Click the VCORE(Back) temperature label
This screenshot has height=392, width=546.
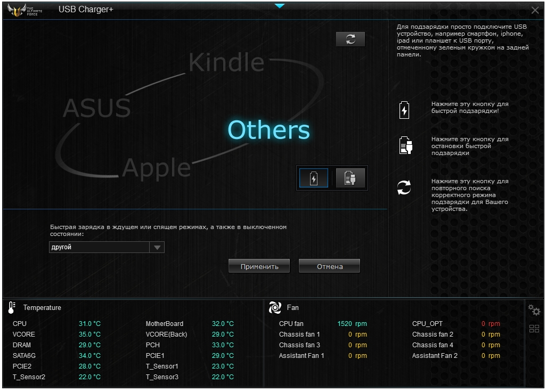coord(166,334)
